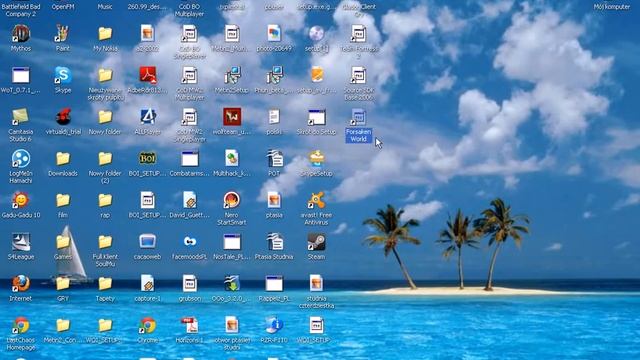Select the My Nokia folder
The image size is (640, 360).
(x=105, y=33)
